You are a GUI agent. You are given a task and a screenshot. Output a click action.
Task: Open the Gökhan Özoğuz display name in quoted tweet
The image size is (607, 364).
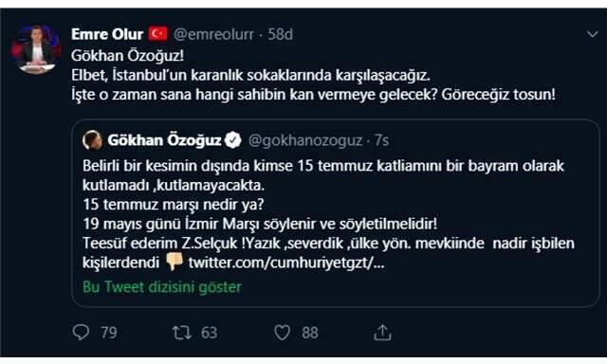coord(164,140)
